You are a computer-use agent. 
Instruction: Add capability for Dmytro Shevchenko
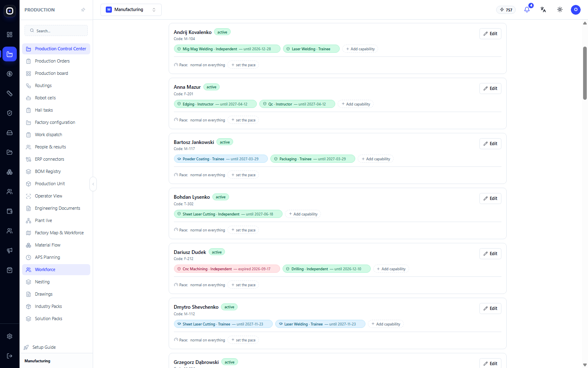[386, 324]
